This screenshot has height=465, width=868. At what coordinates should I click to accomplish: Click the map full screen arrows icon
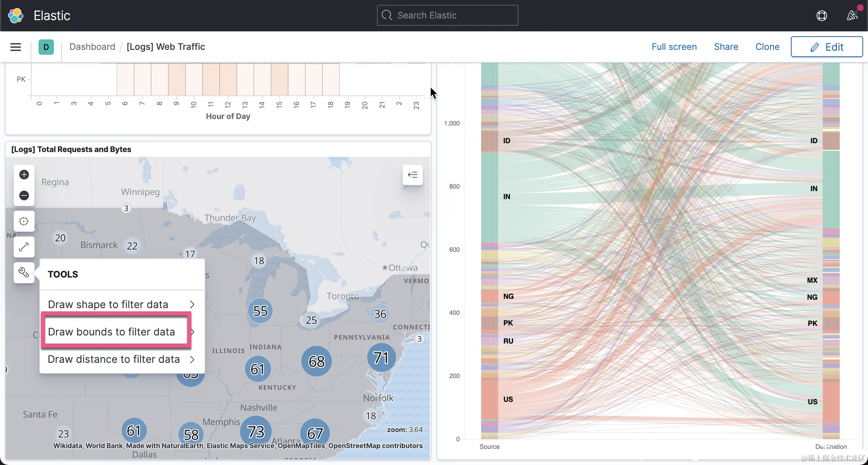(24, 247)
